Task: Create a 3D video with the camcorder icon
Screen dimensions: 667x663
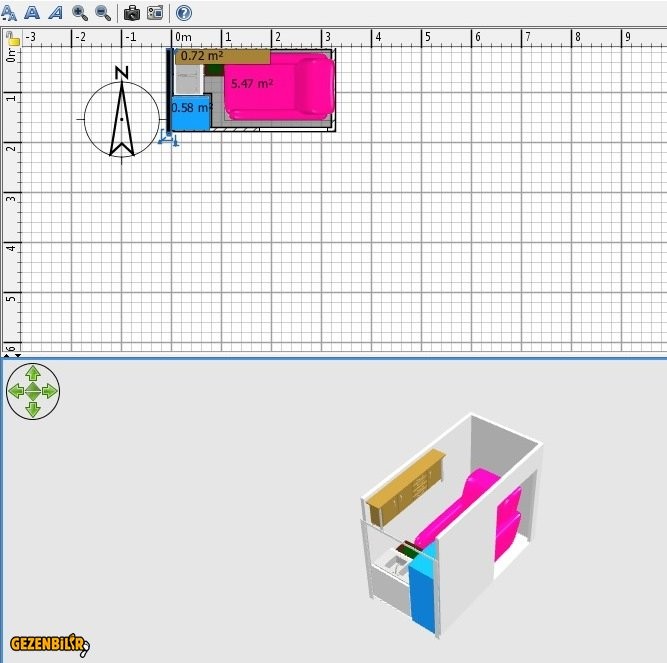Action: pyautogui.click(x=155, y=13)
